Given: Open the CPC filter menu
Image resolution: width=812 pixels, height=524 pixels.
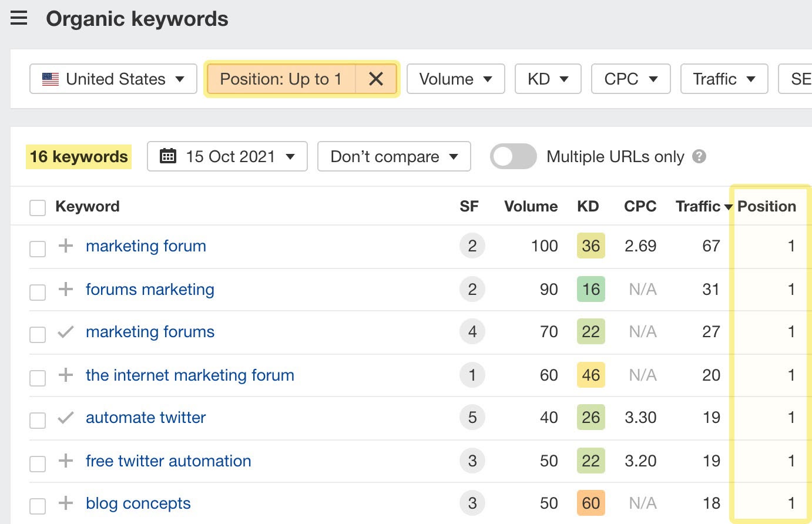Looking at the screenshot, I should (630, 78).
